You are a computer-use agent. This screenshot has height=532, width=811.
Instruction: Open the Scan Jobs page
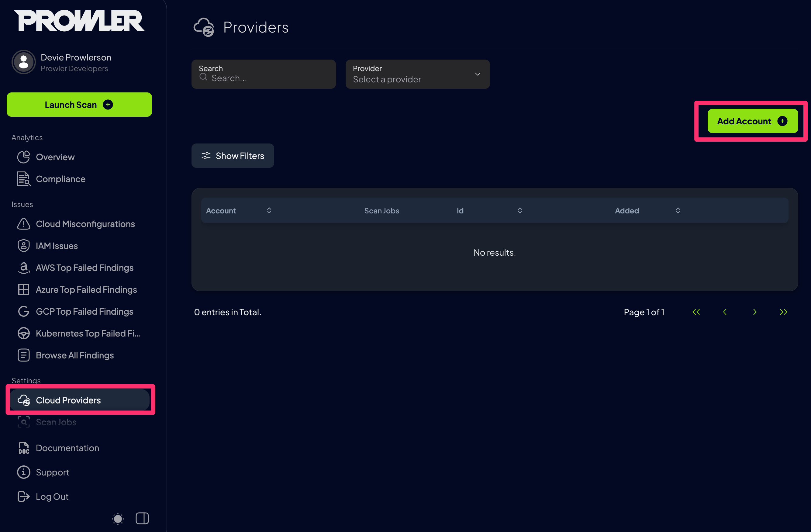(x=56, y=422)
